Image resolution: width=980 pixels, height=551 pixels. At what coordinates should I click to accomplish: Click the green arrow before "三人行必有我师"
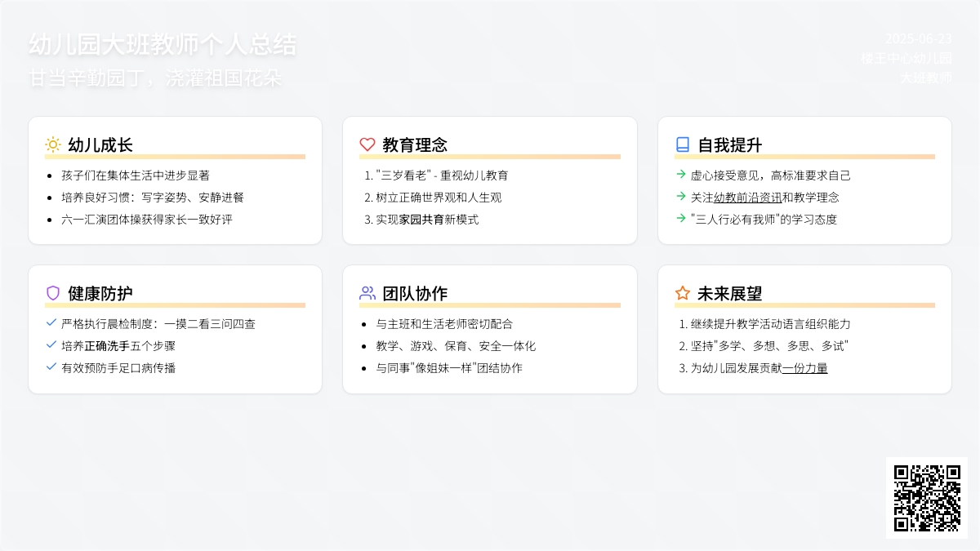click(681, 218)
